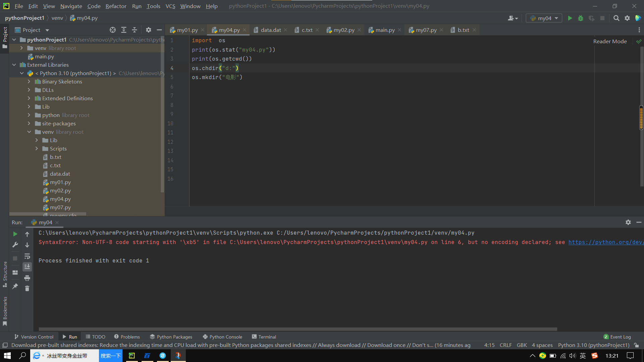Click the horizontal scrollbar in Run console
644x362 pixels.
tap(298, 329)
